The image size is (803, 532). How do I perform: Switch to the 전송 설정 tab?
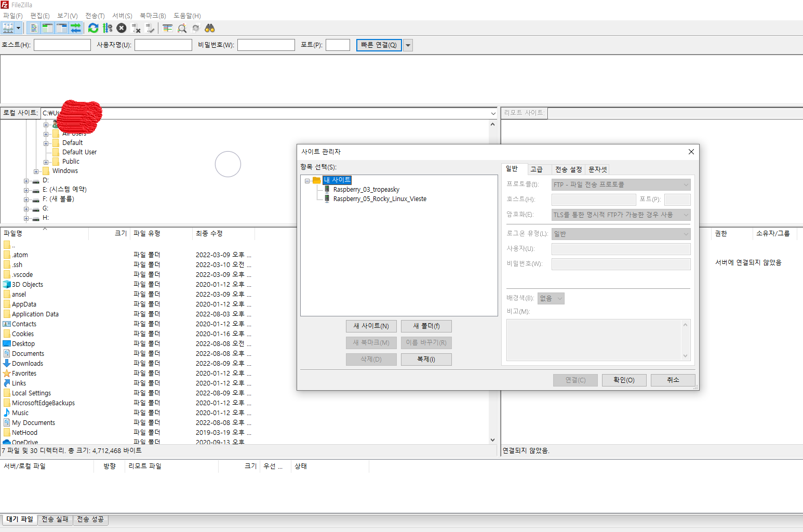coord(568,169)
